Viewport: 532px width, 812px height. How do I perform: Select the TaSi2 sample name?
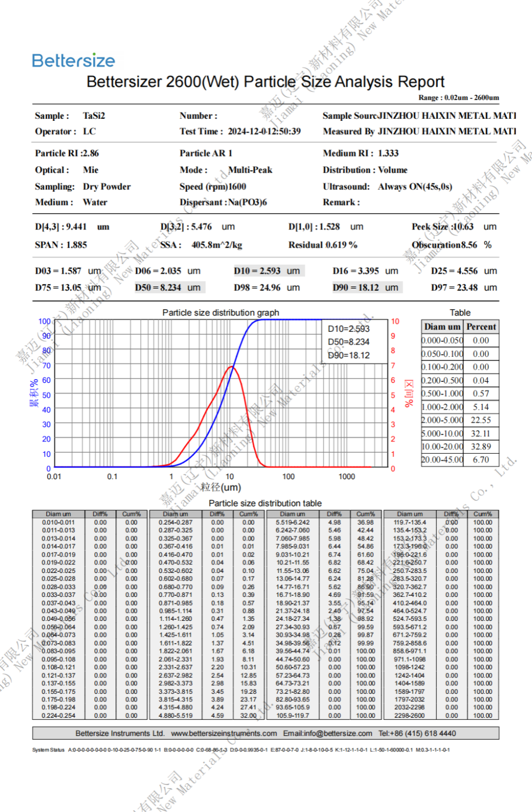point(94,116)
